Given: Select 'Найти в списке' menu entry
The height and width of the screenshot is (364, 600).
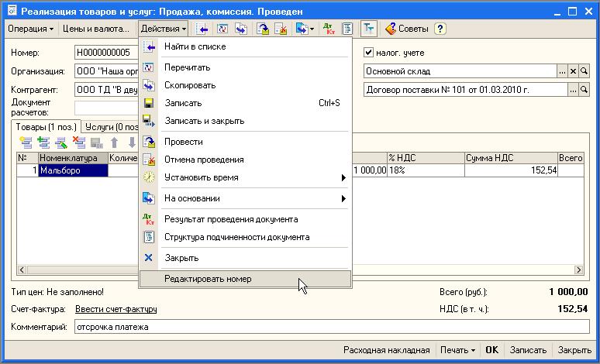Looking at the screenshot, I should click(x=245, y=46).
